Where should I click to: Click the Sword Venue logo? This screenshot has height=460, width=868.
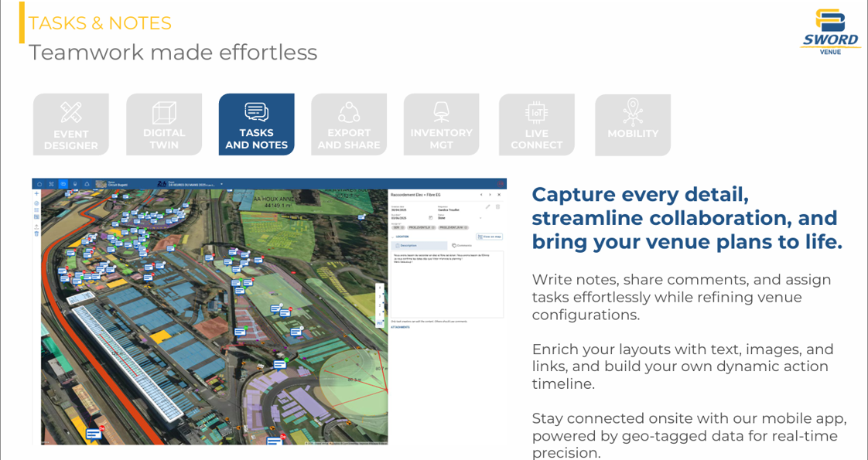tap(830, 32)
